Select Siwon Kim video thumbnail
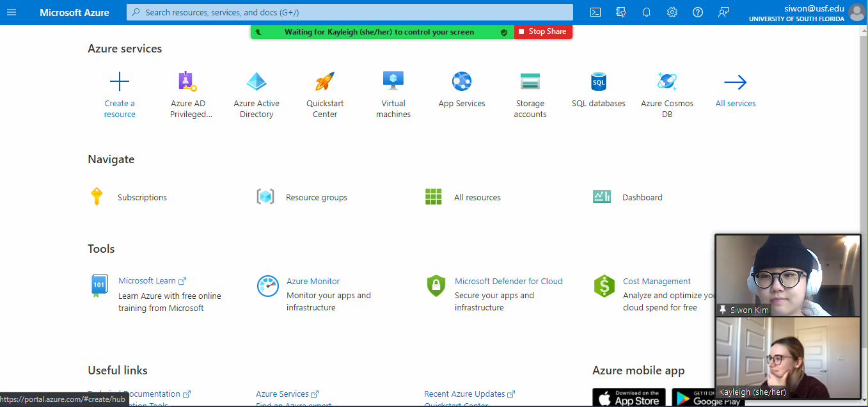868x407 pixels. 787,275
